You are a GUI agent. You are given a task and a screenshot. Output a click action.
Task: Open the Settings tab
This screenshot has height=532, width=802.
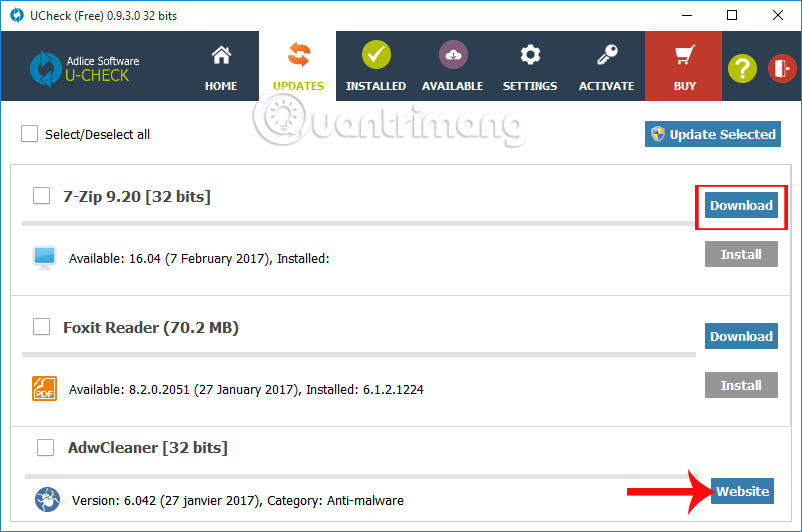click(530, 66)
